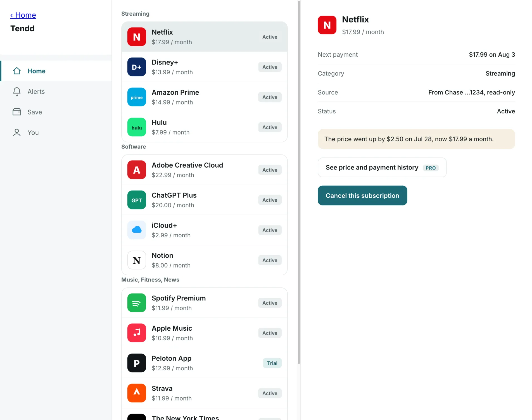Select the Spotify Premium subscription name
532x420 pixels.
(x=179, y=298)
